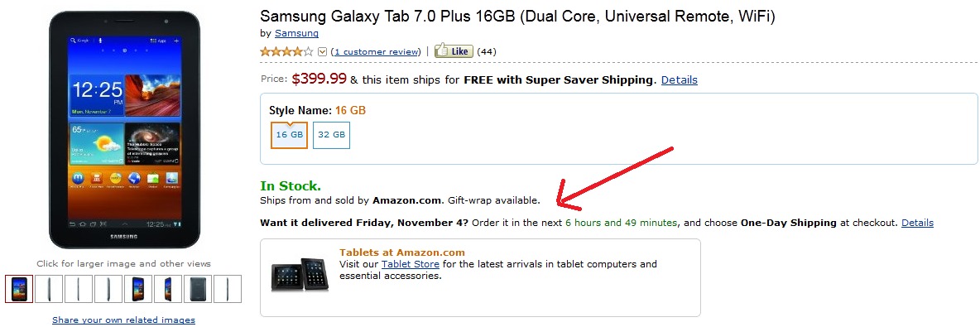Click the Like thumbs-up button
The image size is (980, 327).
coord(454,51)
